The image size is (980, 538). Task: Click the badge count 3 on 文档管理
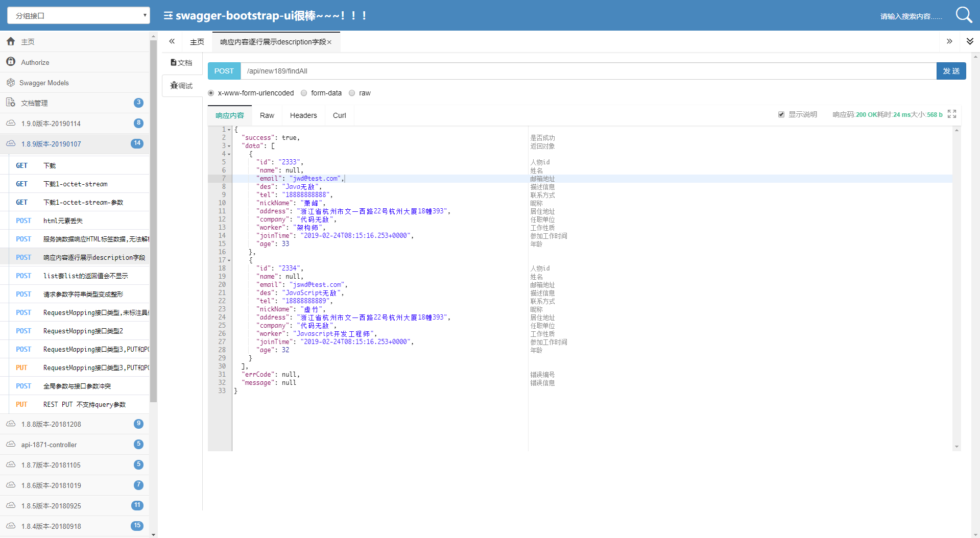pos(138,103)
